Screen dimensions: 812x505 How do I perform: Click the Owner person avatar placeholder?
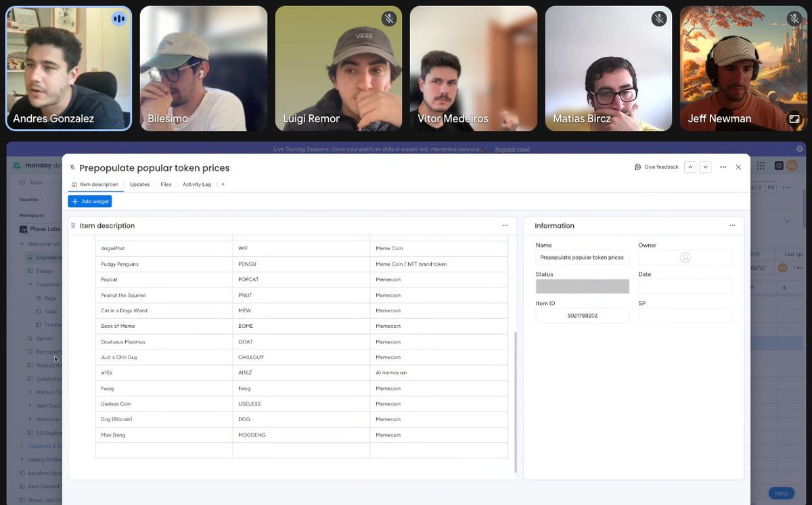[685, 257]
